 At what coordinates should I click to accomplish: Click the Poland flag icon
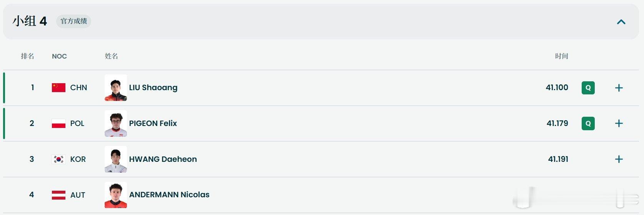(x=58, y=123)
